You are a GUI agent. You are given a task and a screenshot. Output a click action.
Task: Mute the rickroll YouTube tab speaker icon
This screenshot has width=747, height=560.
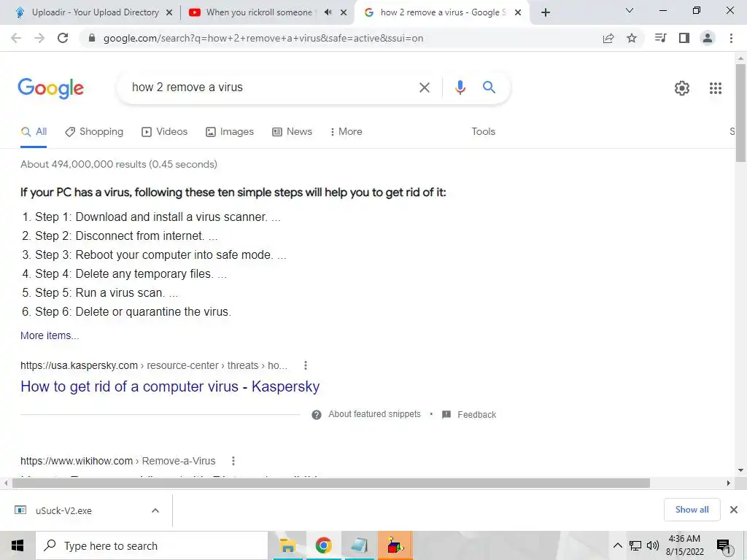[x=328, y=12]
